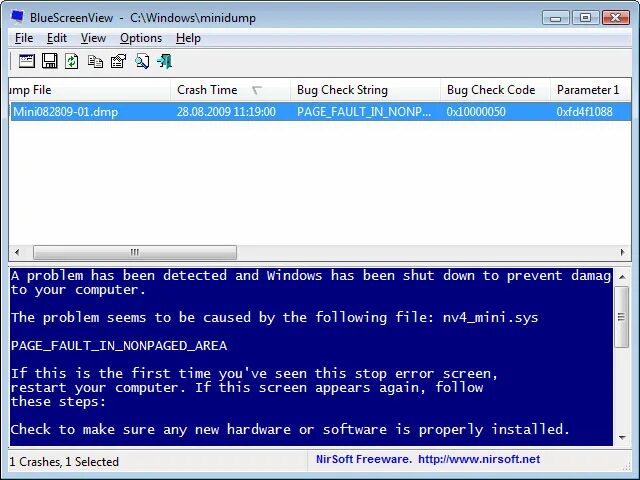This screenshot has height=480, width=640.
Task: Open the Help menu
Action: click(x=188, y=38)
